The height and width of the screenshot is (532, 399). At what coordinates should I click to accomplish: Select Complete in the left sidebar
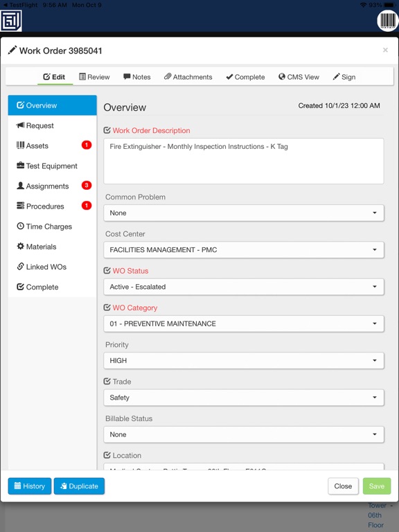[52, 287]
